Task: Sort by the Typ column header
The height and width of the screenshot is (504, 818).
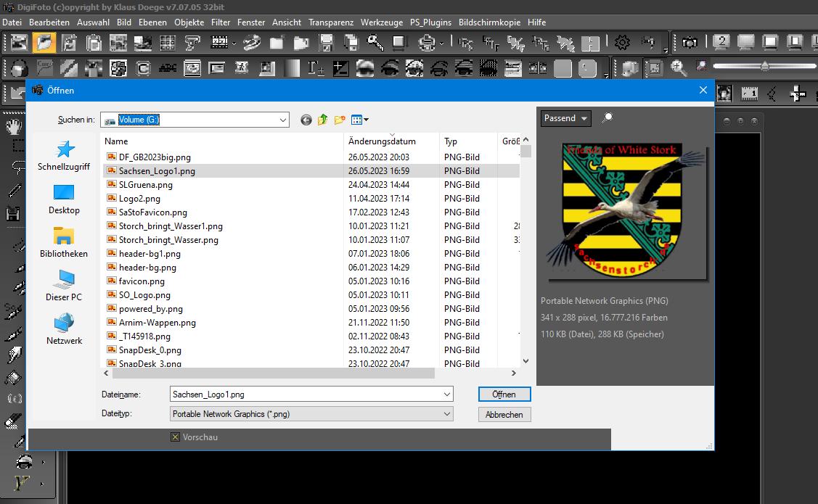Action: [468, 141]
